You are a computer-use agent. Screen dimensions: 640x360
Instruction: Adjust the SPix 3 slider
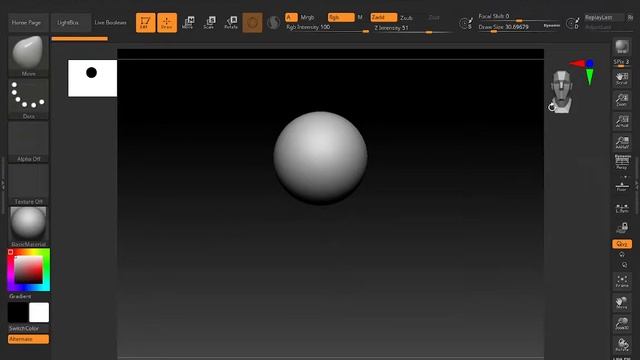(622, 63)
